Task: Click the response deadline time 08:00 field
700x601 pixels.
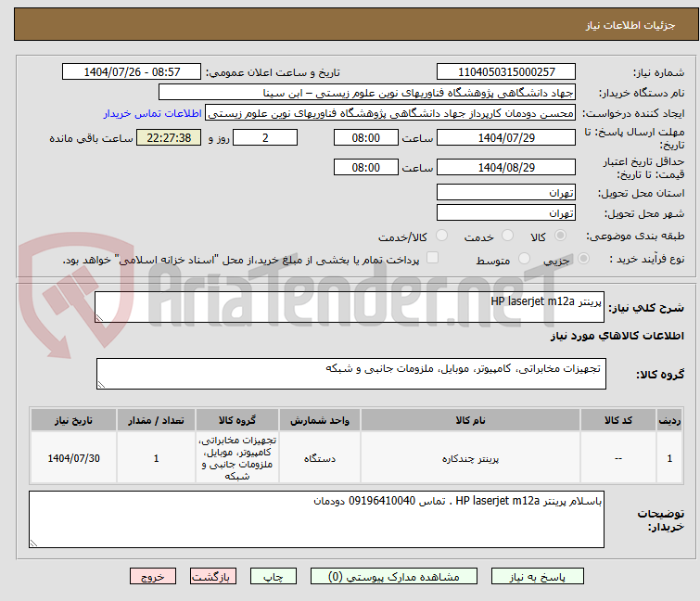Action: coord(365,137)
